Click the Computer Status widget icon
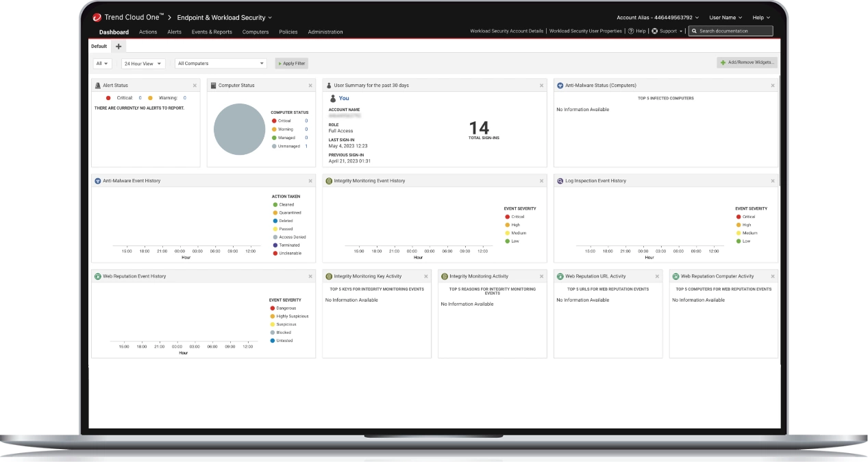This screenshot has height=462, width=868. [x=214, y=86]
